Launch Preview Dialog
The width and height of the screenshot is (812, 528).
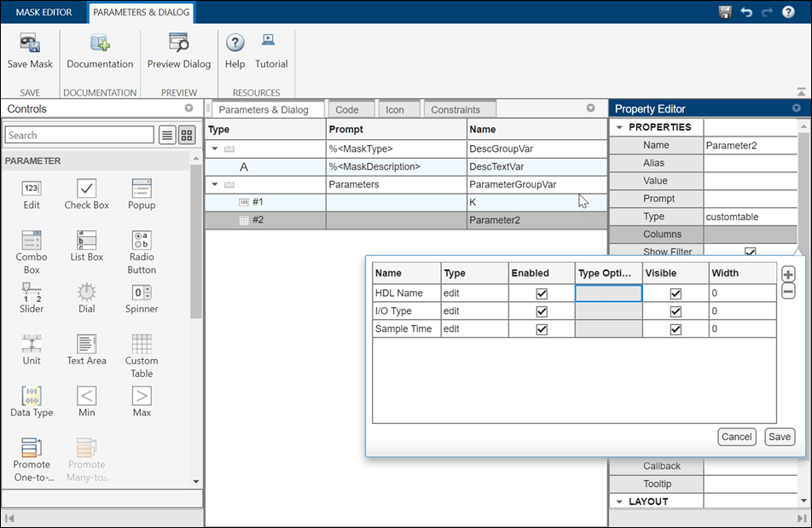[x=178, y=50]
